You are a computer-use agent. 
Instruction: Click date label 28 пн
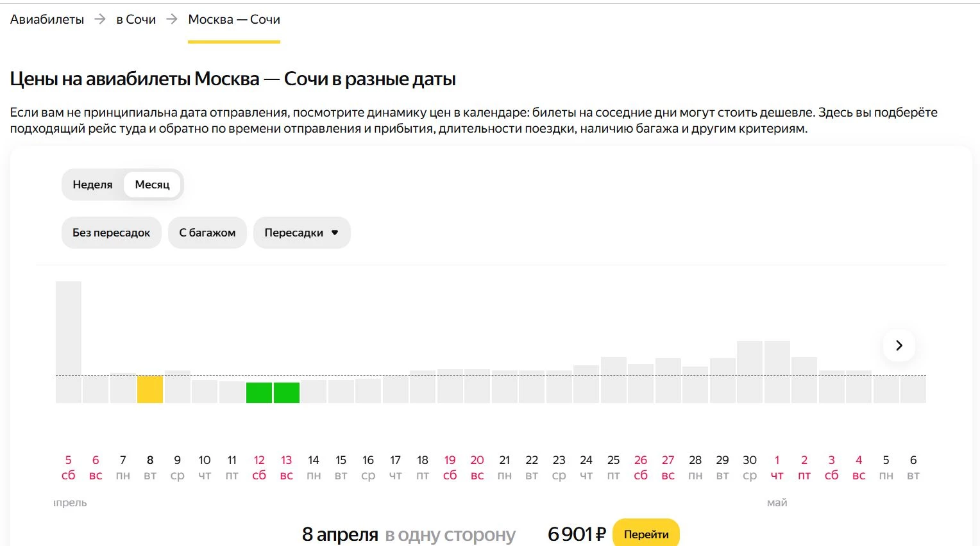click(695, 468)
